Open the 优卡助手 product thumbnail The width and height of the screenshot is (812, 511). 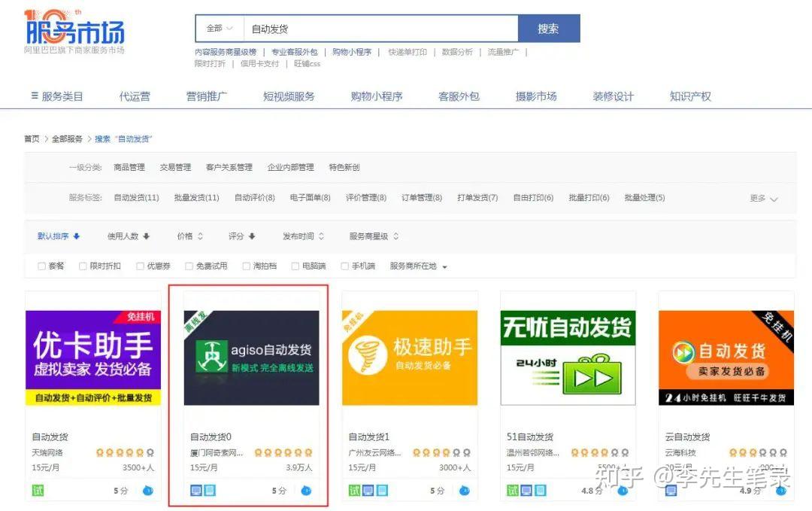point(93,357)
